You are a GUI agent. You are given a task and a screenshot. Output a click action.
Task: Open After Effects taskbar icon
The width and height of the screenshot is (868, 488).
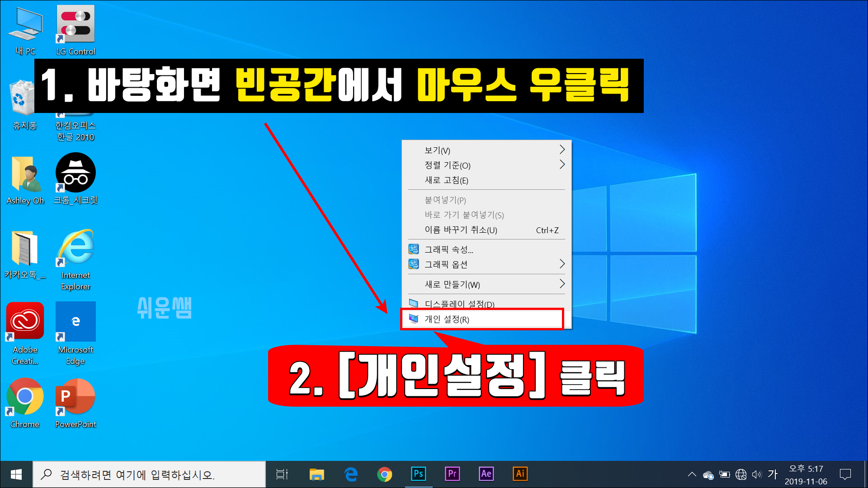point(486,474)
